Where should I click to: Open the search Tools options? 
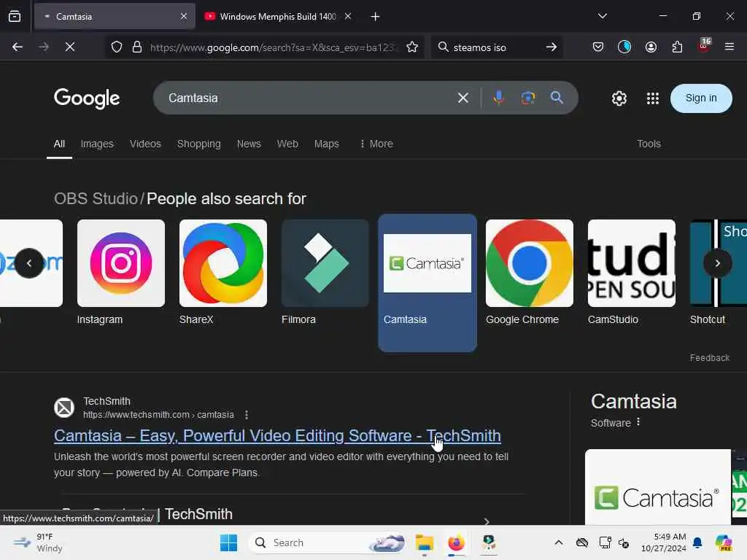(x=649, y=144)
